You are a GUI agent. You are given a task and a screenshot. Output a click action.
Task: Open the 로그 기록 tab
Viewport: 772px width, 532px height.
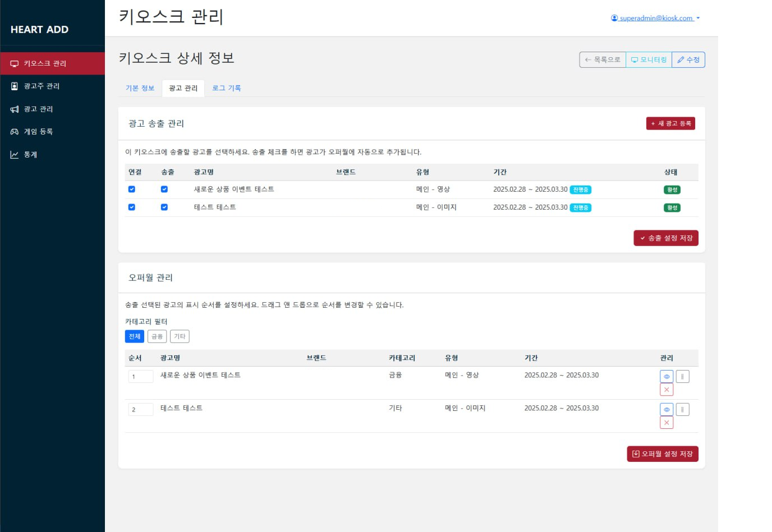click(x=227, y=88)
